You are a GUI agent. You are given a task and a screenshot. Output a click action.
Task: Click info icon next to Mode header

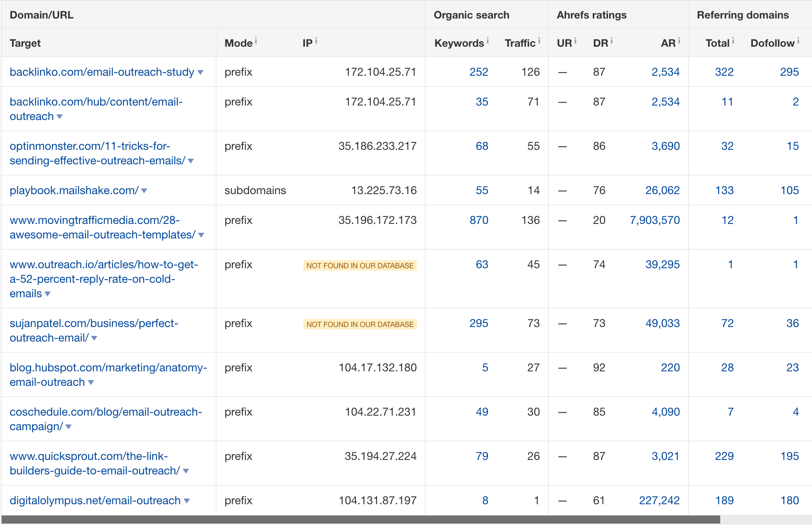[x=256, y=41]
